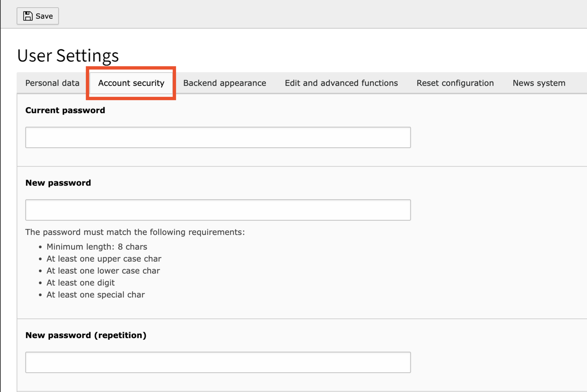Open the Reset configuration tab
The height and width of the screenshot is (392, 587).
tap(455, 83)
